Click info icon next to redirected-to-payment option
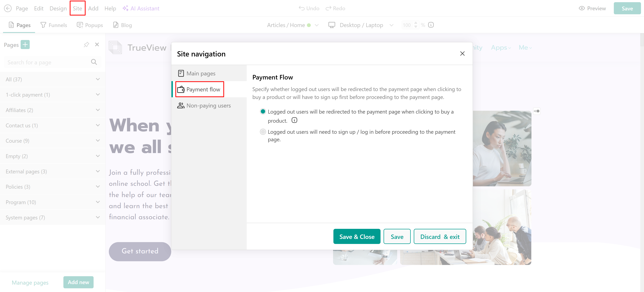The height and width of the screenshot is (292, 644). 294,120
